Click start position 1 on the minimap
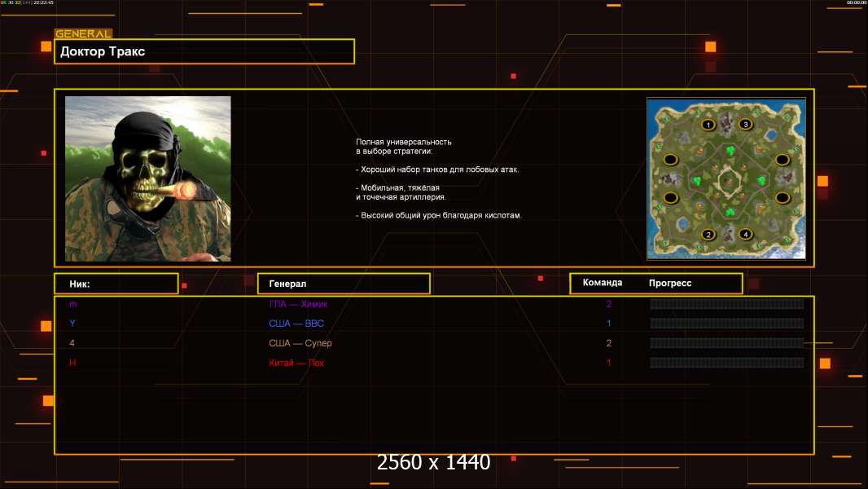The height and width of the screenshot is (489, 868). tap(708, 125)
